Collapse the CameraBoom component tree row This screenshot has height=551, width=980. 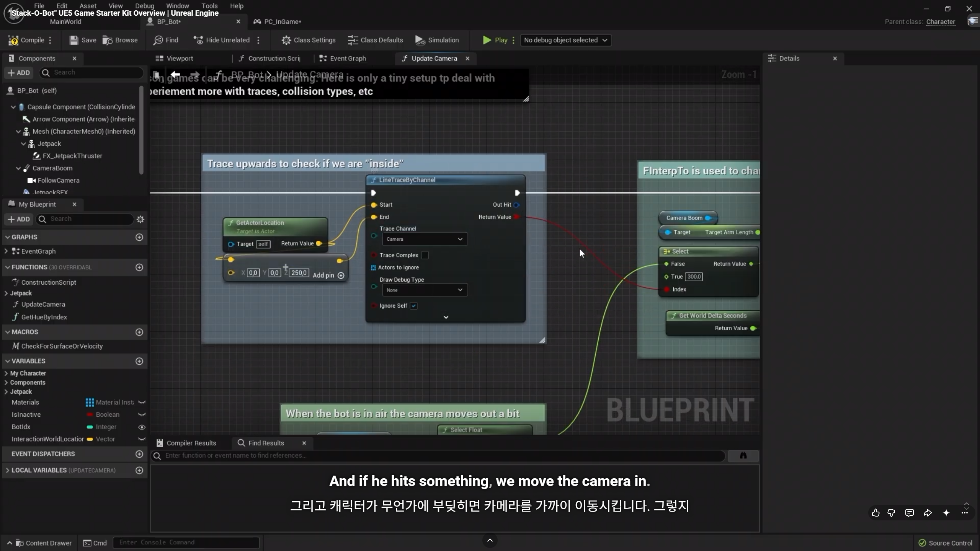18,168
